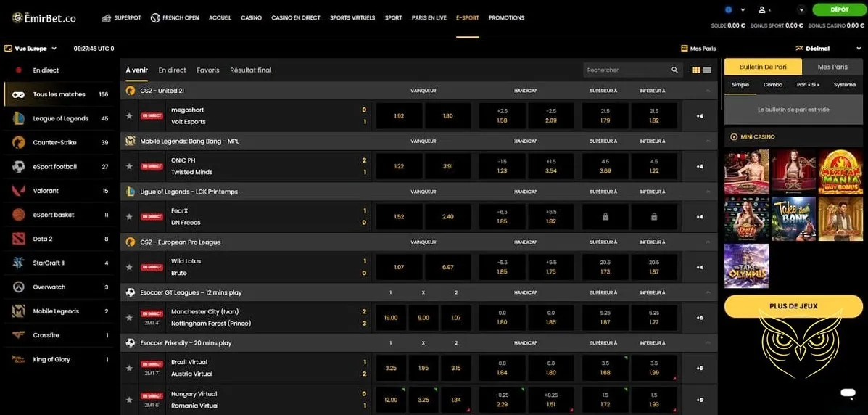Viewport: 868px width, 415px height.
Task: Click the Rechercher search field
Action: [625, 70]
